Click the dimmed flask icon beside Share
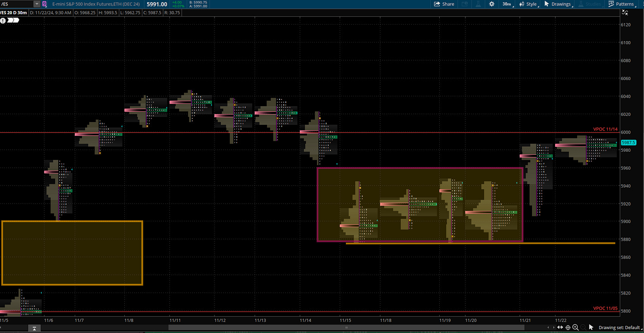Screen dimensions: 644x333 point(479,4)
